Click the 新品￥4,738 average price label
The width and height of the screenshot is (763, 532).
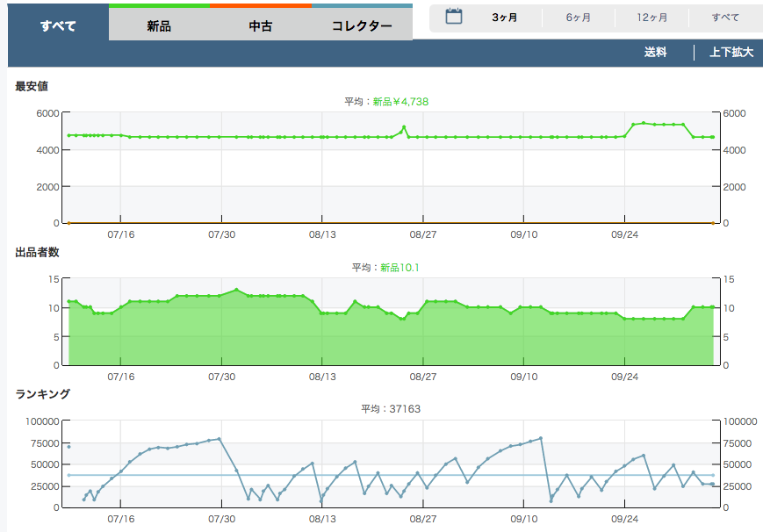point(400,102)
